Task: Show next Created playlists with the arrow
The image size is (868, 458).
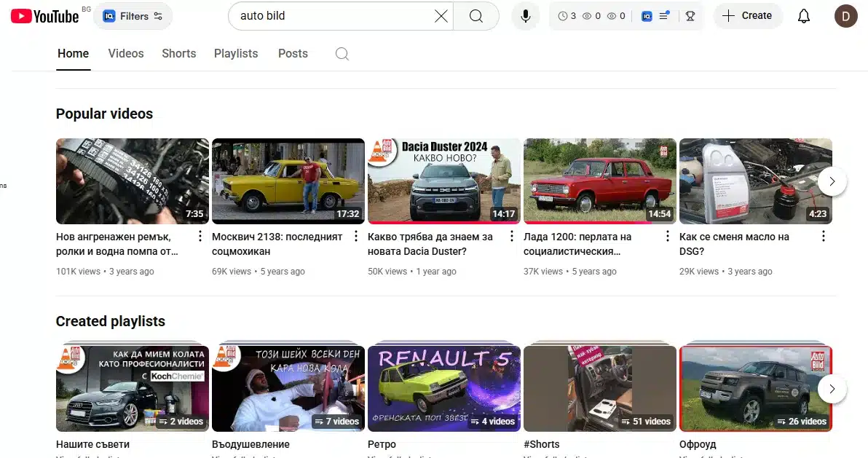Action: pyautogui.click(x=832, y=389)
